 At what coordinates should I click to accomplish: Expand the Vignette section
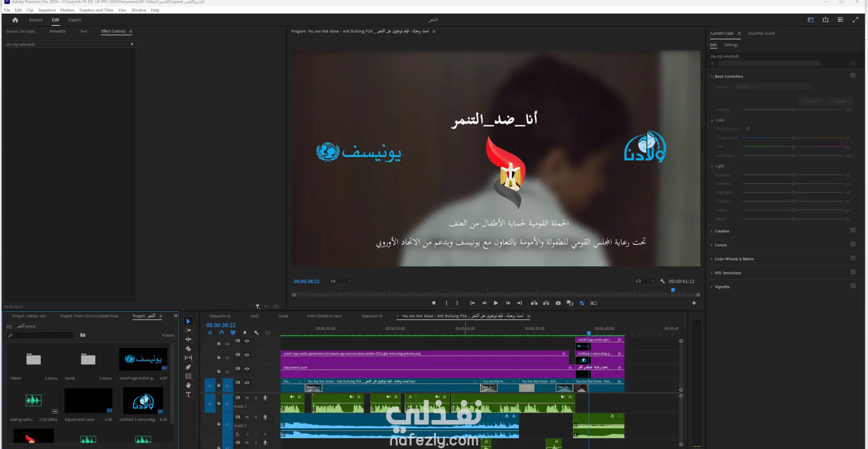[712, 287]
